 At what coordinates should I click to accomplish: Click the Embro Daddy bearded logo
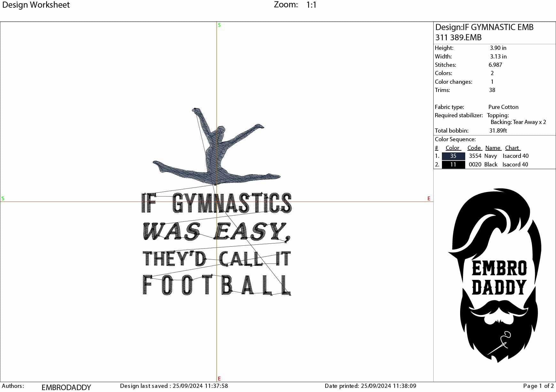(x=495, y=275)
